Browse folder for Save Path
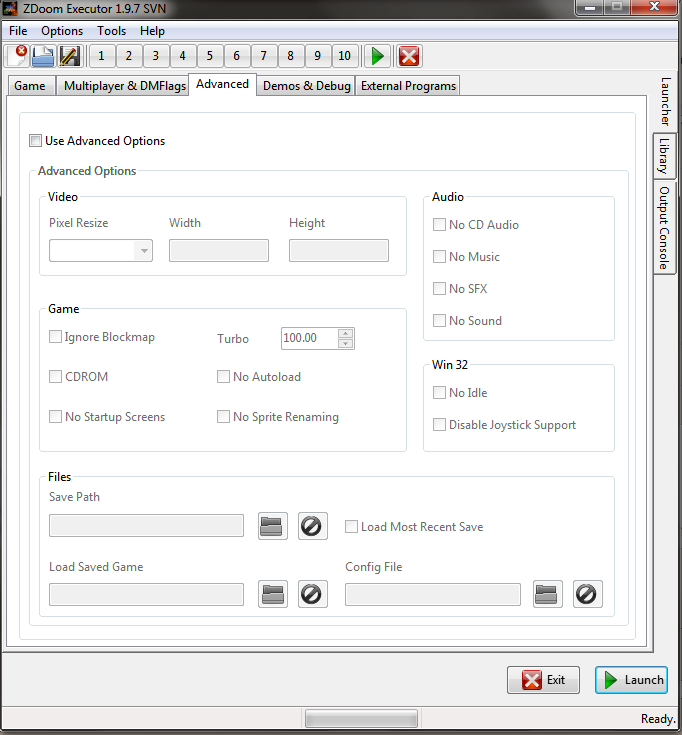 (272, 526)
